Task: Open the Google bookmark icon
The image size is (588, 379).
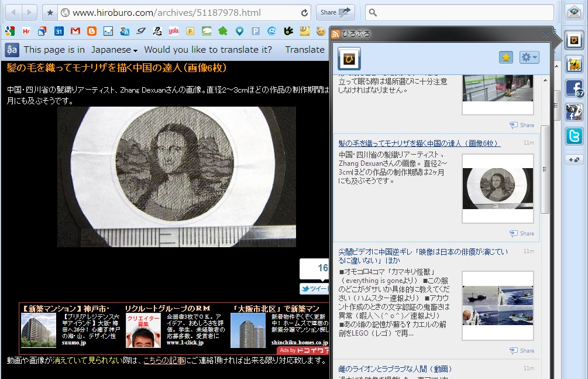Action: point(10,31)
